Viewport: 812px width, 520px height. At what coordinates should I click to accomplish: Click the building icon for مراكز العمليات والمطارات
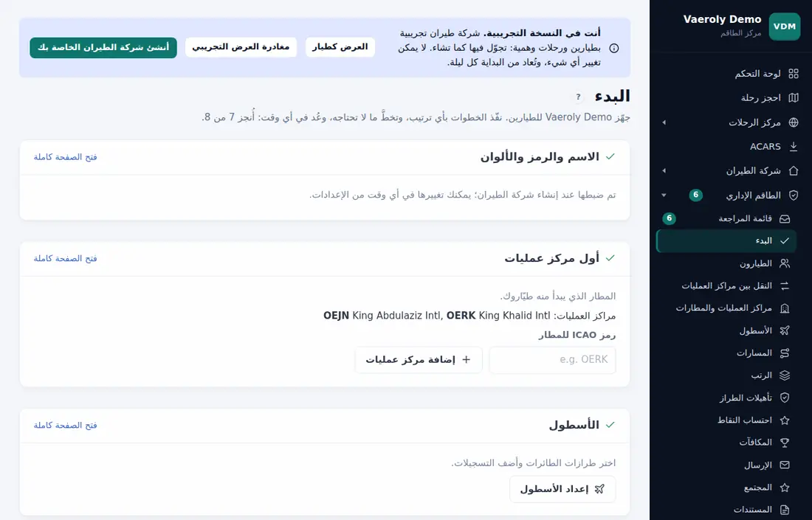tap(785, 308)
